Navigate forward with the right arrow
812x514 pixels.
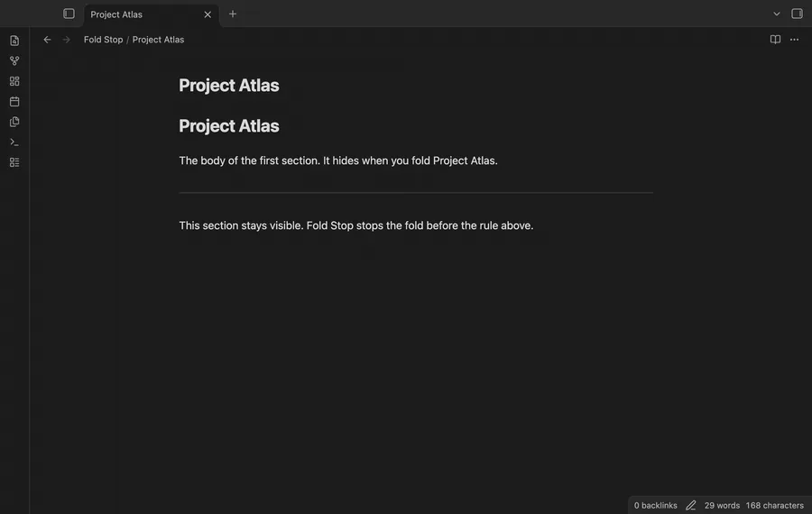tap(66, 40)
